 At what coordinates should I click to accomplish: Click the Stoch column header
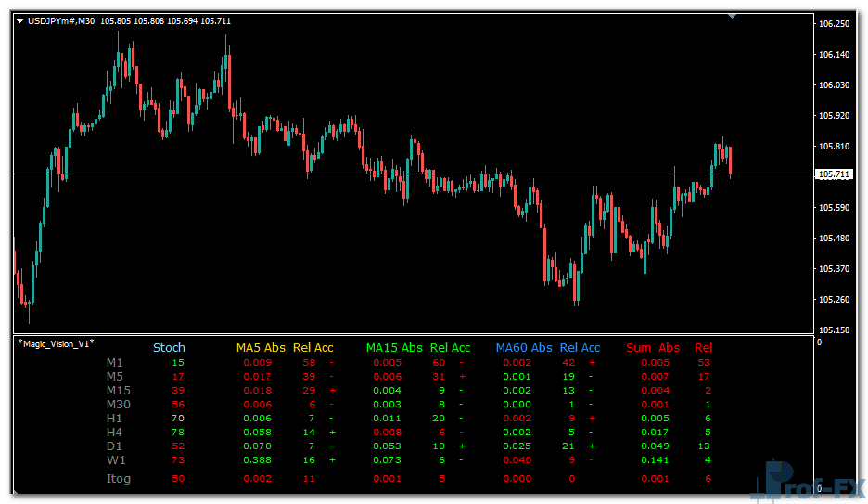click(x=169, y=348)
